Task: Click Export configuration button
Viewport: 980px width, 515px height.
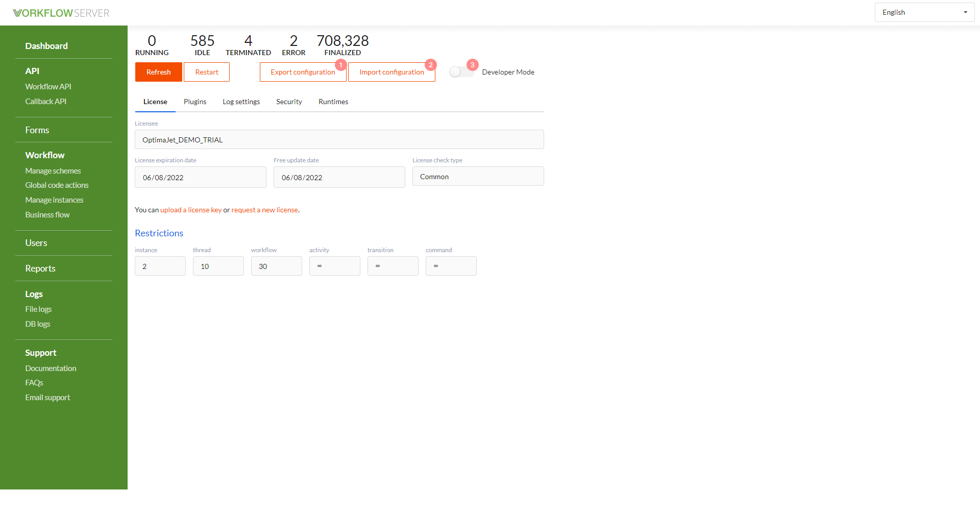Action: point(303,72)
